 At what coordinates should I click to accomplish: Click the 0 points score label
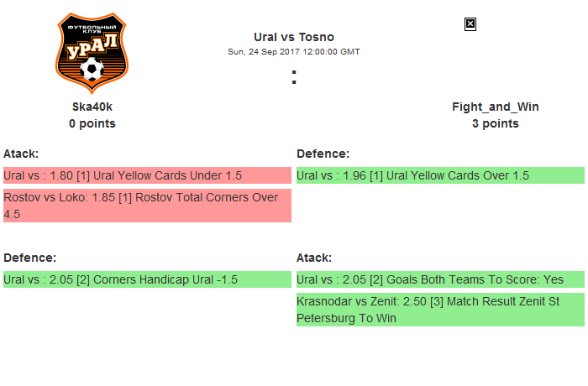[92, 123]
